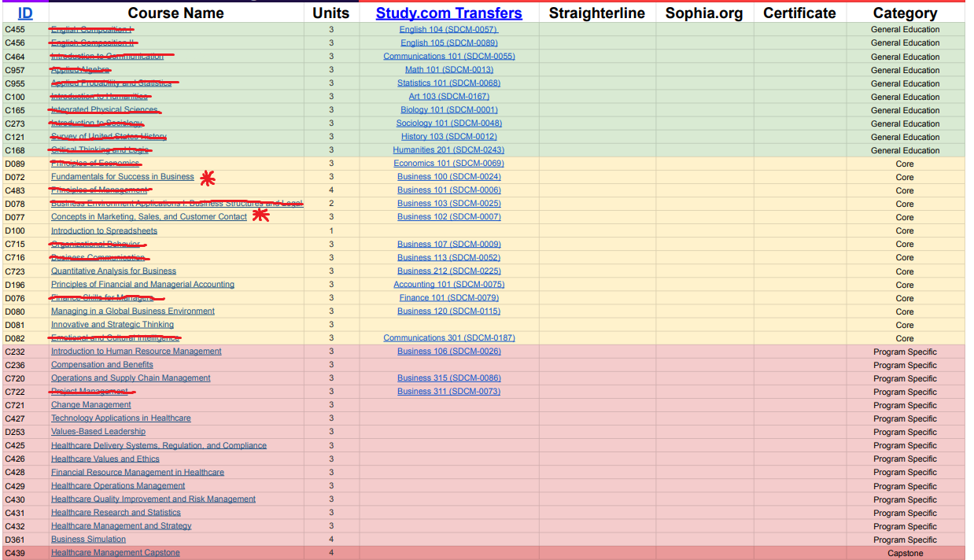
Task: Open Operations and Supply Chain Management
Action: 131,378
